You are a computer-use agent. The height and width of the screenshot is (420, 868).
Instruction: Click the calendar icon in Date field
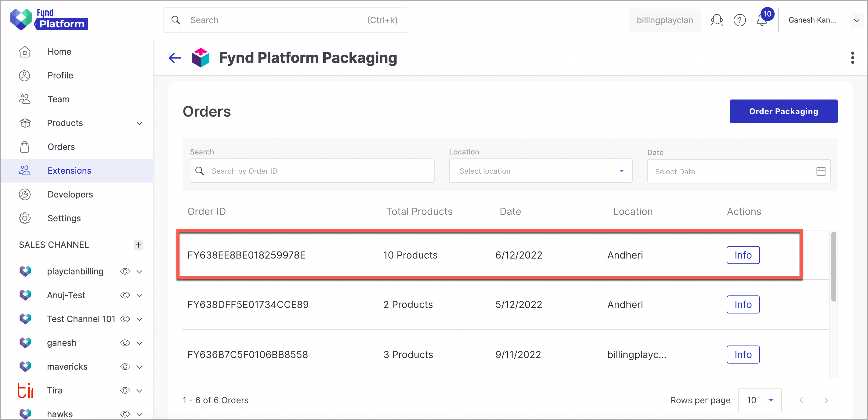click(821, 171)
